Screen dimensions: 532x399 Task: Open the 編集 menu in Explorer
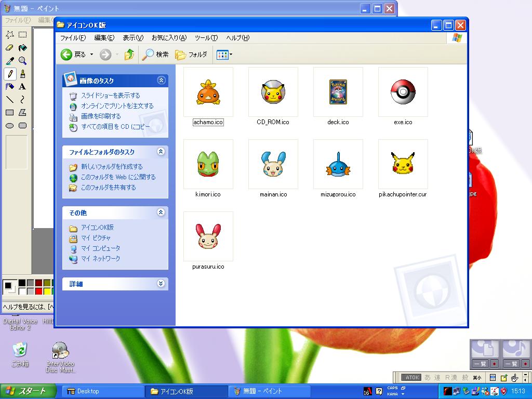click(x=104, y=37)
